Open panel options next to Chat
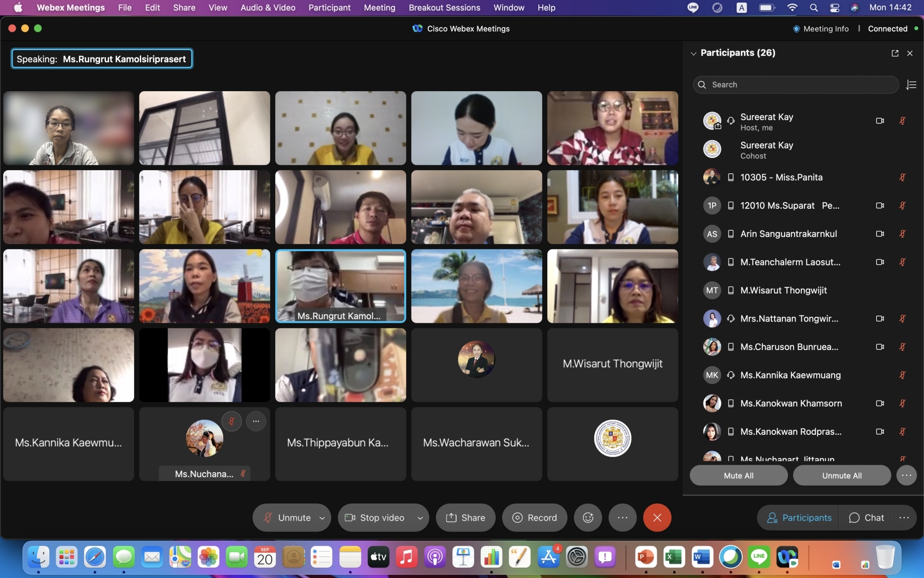Screen dimensions: 924x578 click(904, 517)
